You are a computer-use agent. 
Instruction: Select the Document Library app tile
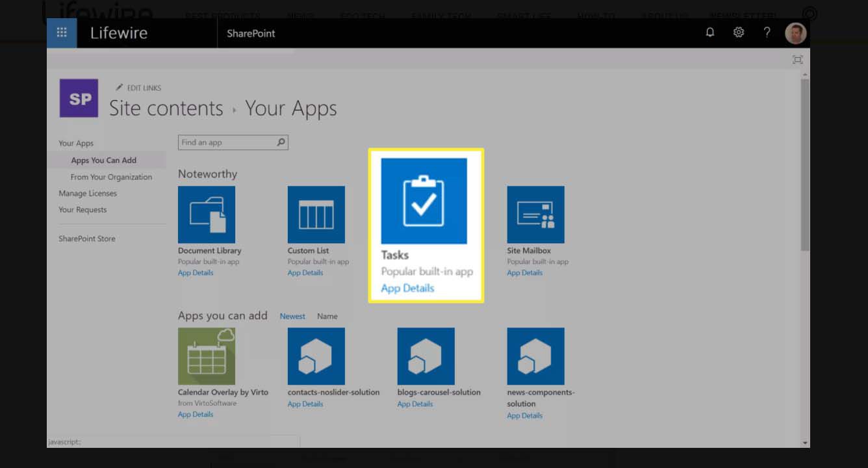coord(207,214)
